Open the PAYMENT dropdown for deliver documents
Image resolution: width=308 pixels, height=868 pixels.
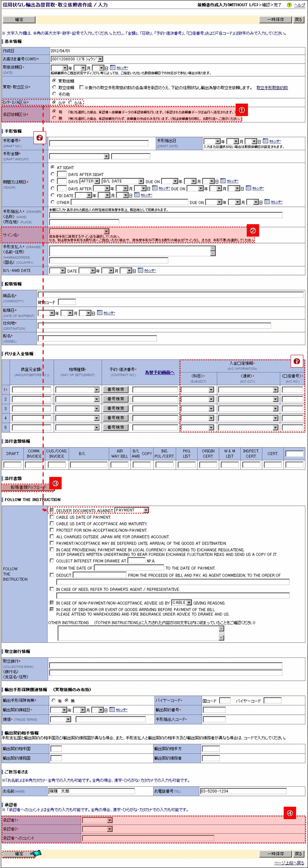[132, 510]
